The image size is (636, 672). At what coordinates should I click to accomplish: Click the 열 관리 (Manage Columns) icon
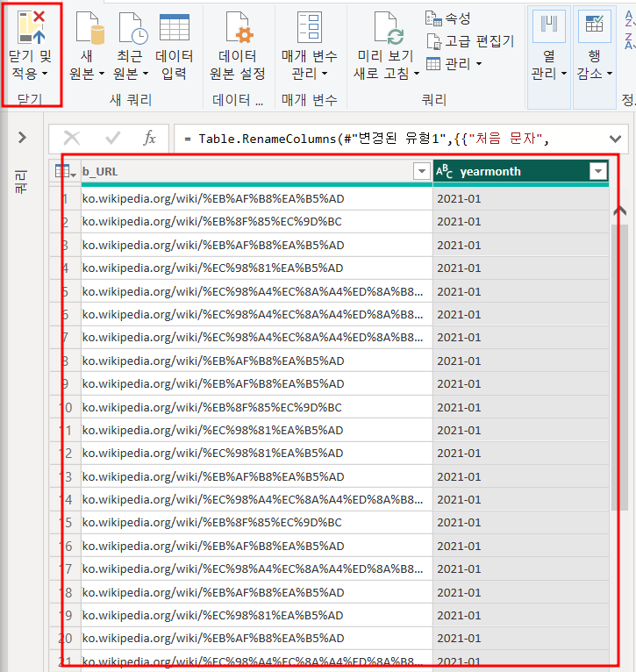pyautogui.click(x=549, y=25)
